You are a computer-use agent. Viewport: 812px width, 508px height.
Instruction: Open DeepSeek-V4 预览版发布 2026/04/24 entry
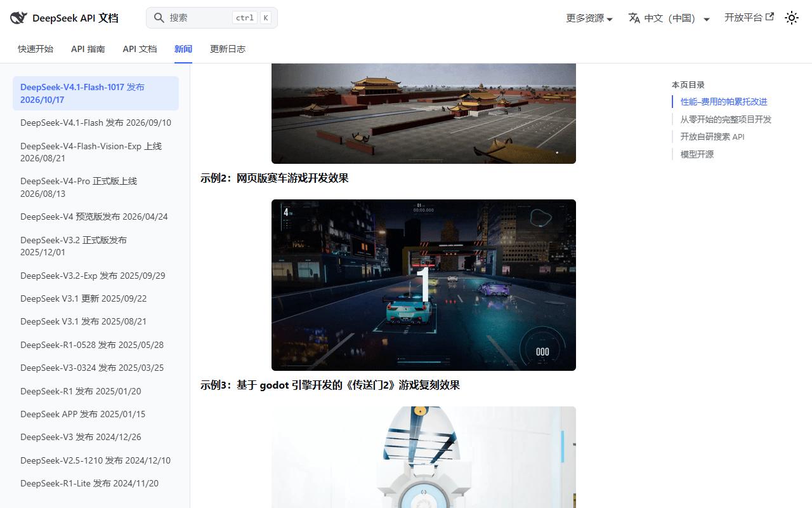pos(96,217)
